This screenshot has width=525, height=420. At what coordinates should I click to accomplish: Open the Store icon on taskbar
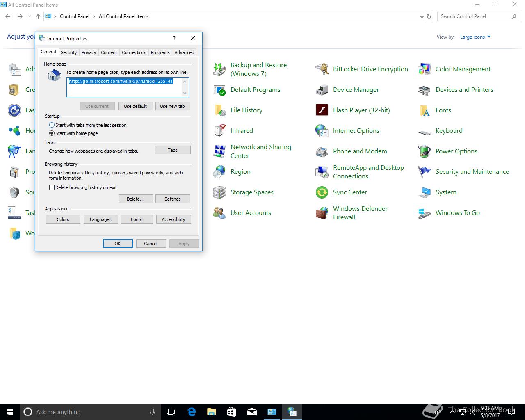(231, 412)
